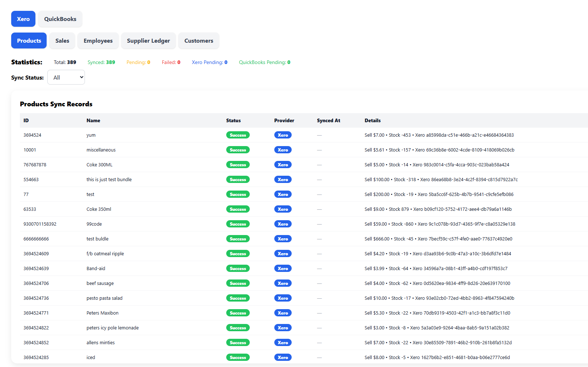
Task: Click the name 'Coke 350ml'
Action: point(99,209)
